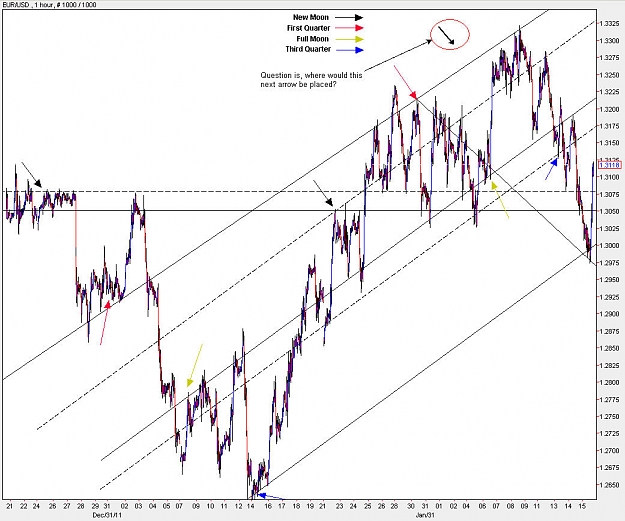Click date axis tick '13'

click(x=554, y=506)
